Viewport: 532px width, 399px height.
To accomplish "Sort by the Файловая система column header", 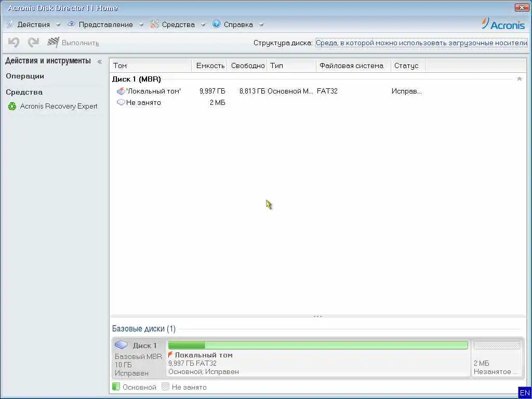I will click(353, 65).
